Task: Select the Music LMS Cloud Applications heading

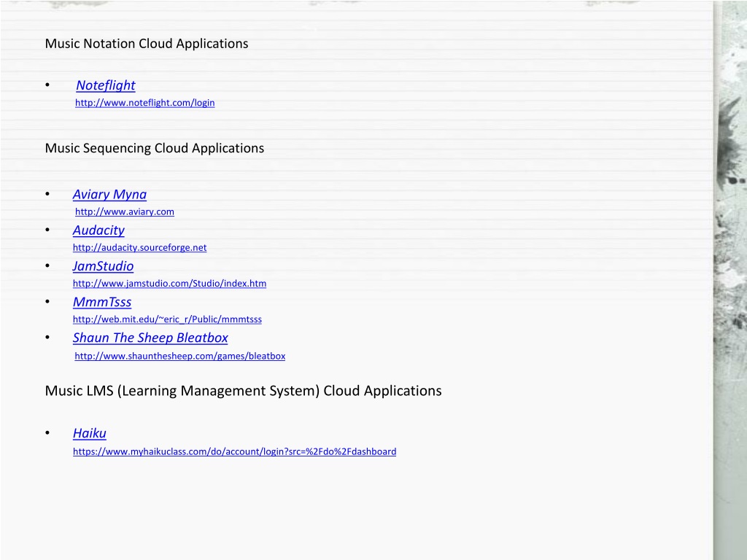Action: [x=244, y=391]
